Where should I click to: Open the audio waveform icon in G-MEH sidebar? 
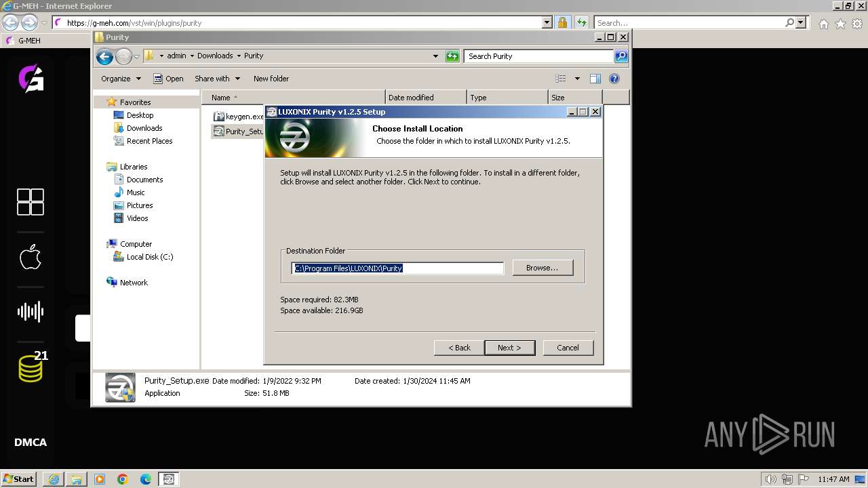pos(31,312)
